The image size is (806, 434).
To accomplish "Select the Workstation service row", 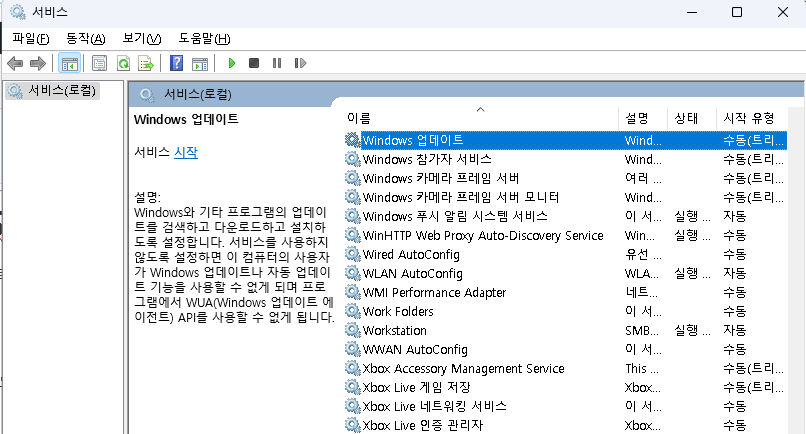I will click(565, 331).
